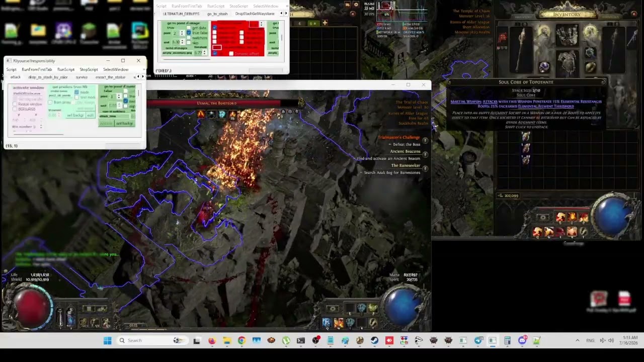The image size is (644, 362).
Task: Click RunScript in the top script window
Action: (216, 6)
